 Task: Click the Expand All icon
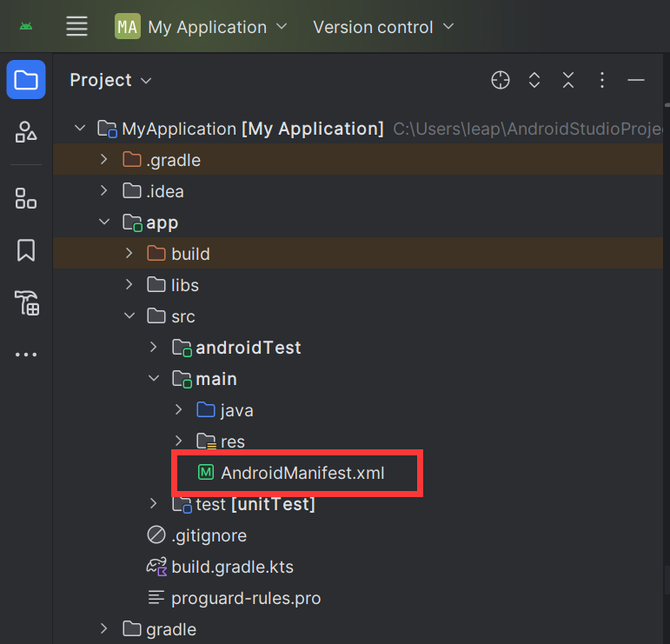pos(534,80)
